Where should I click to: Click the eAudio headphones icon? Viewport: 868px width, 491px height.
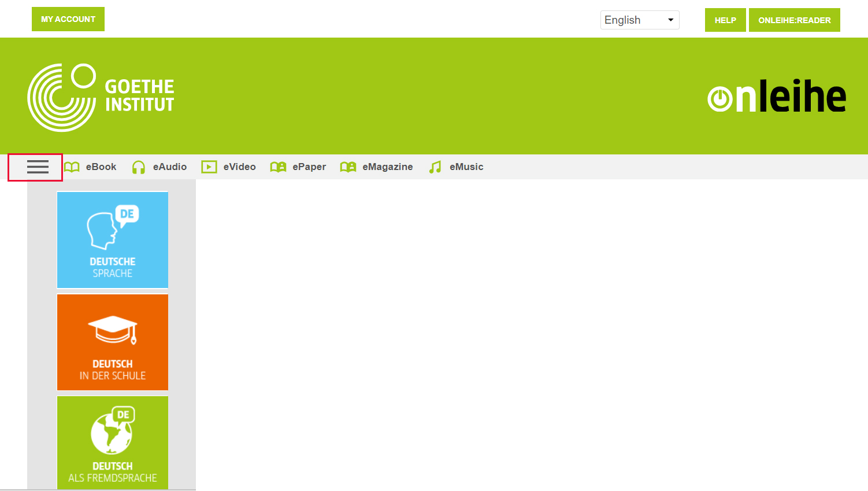(138, 167)
